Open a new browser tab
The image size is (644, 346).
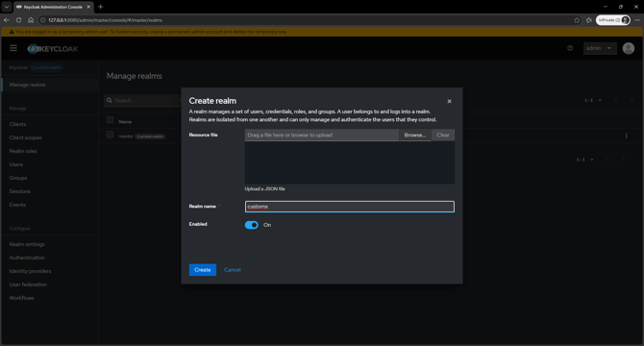click(x=100, y=7)
